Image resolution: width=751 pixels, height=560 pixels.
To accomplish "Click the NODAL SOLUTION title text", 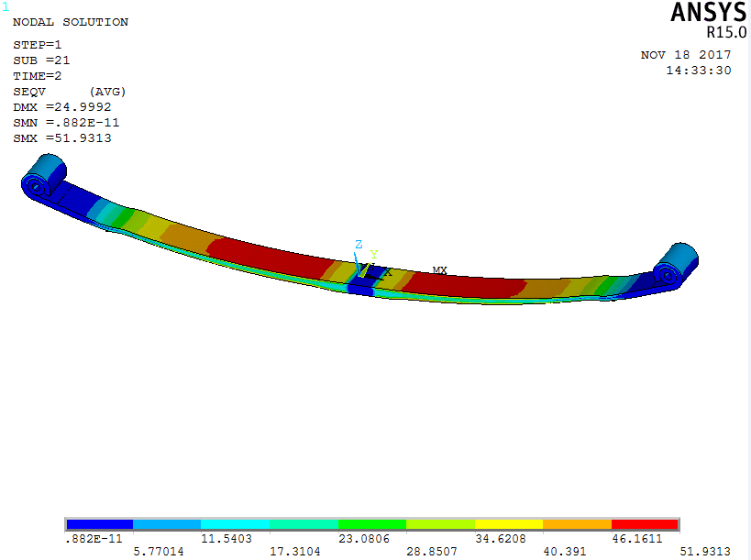I will [x=70, y=22].
